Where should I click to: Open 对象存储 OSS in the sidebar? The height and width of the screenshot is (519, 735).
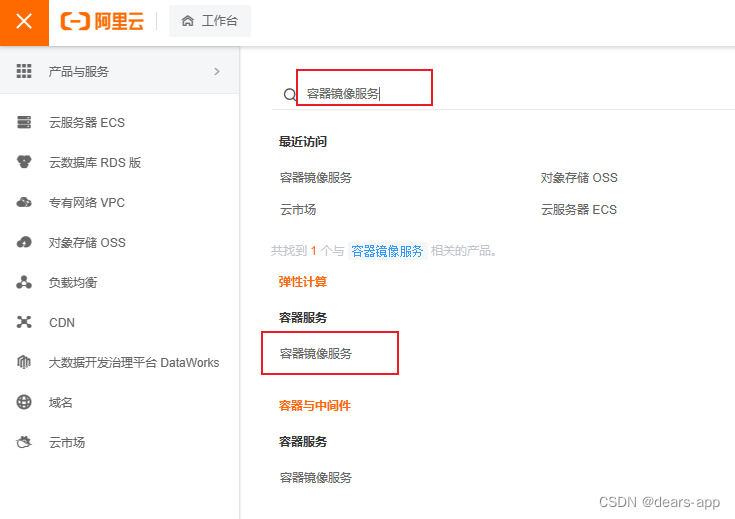pyautogui.click(x=88, y=243)
